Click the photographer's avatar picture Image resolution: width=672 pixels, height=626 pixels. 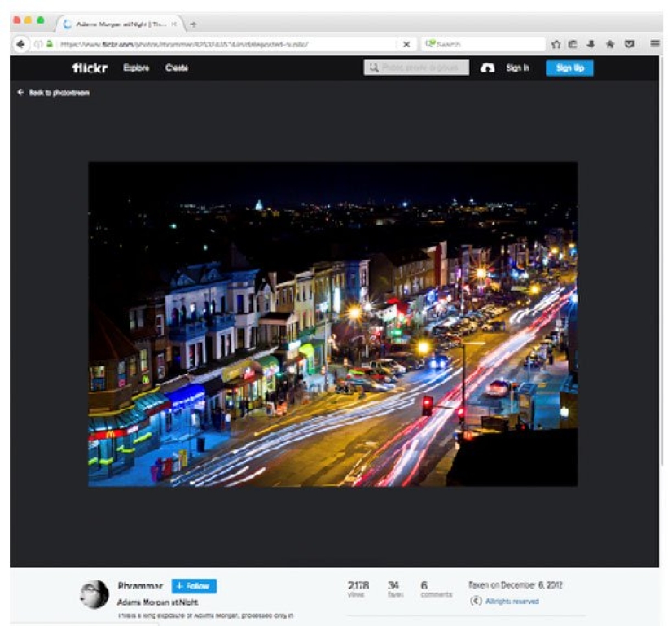coord(94,594)
